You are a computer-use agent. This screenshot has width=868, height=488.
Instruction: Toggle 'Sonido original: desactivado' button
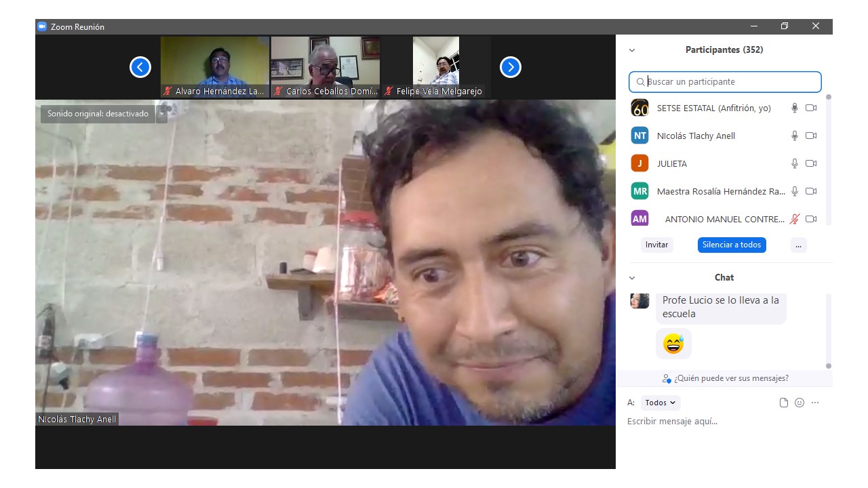pyautogui.click(x=98, y=114)
